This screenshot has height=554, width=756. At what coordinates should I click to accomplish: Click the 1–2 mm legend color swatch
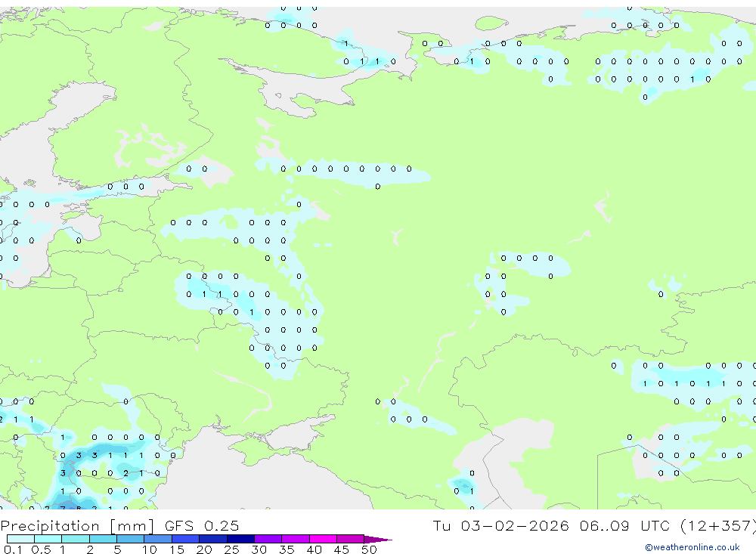[76, 539]
